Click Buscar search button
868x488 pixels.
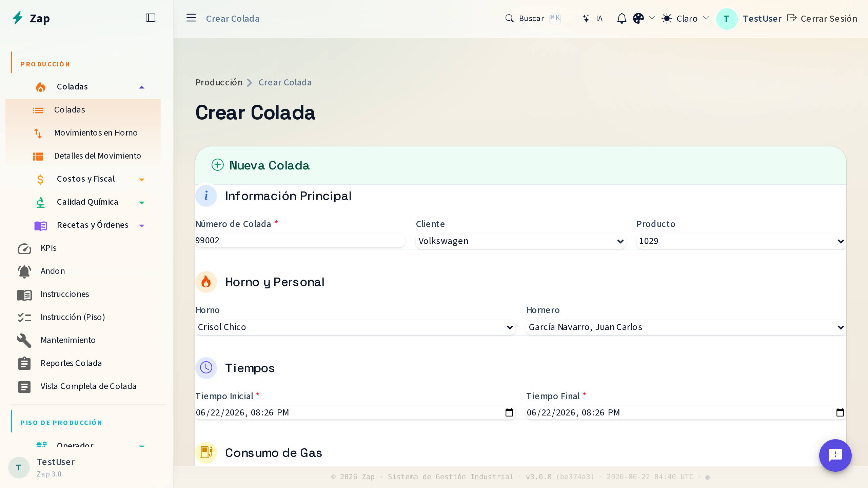coord(532,18)
